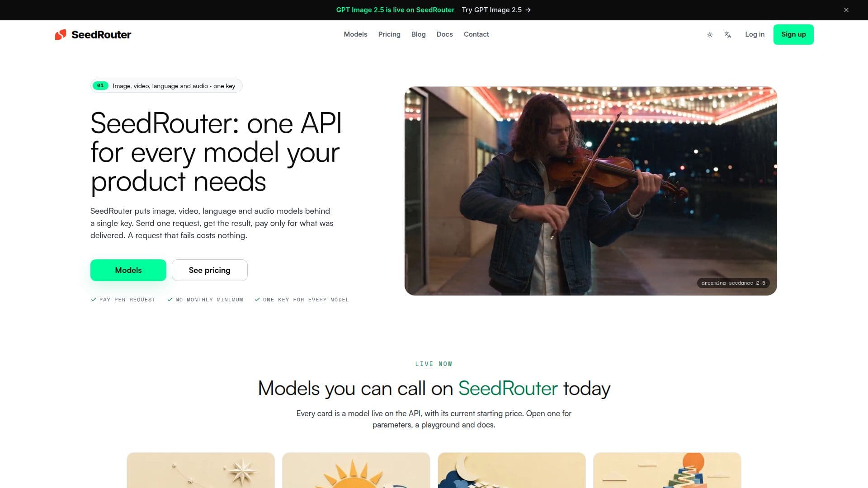Click the 'GPT Image 2.5 is live' banner text
The image size is (868, 488).
coord(395,10)
